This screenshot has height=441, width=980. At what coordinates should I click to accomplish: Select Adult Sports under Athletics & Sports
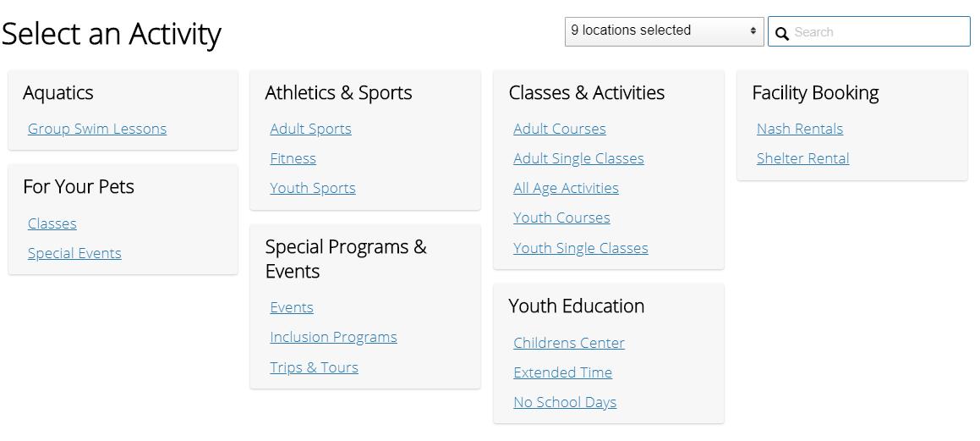[x=310, y=129]
